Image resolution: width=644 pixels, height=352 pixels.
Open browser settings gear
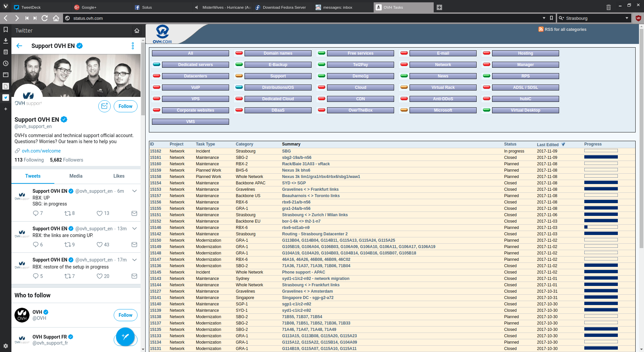[6, 346]
